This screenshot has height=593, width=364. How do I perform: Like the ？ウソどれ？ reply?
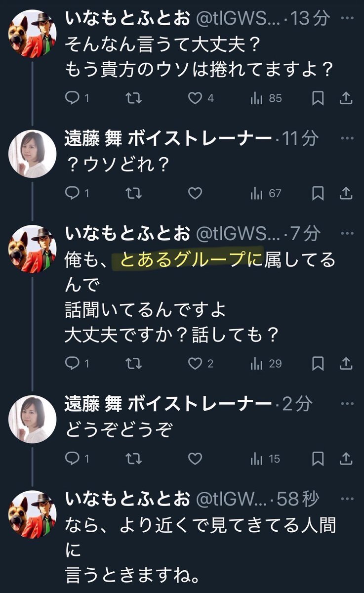195,193
